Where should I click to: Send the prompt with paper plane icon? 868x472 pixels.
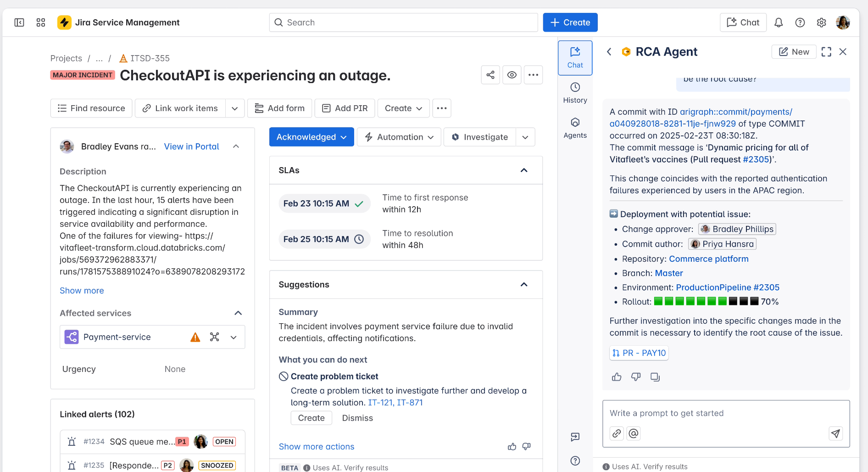[x=836, y=433]
